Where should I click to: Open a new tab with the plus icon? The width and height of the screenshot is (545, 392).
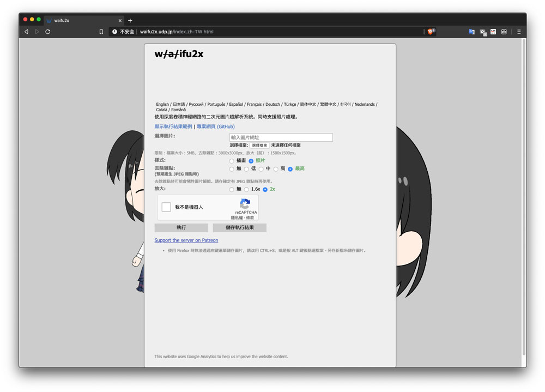(130, 20)
